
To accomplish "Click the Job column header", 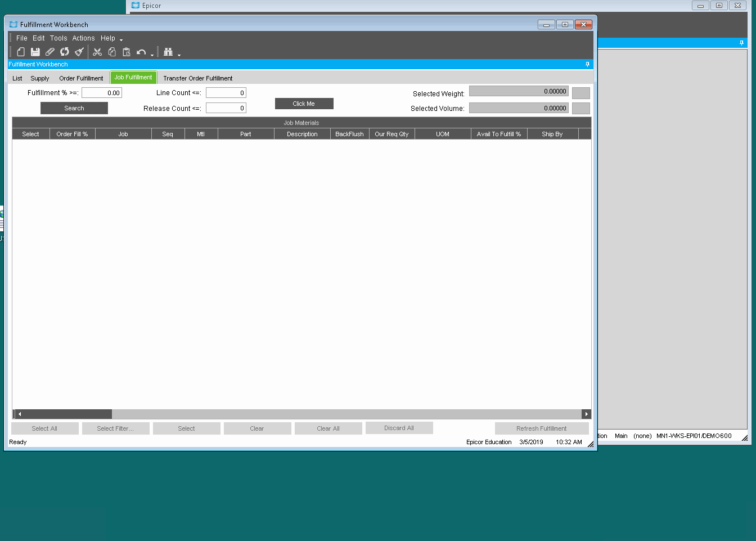I will click(x=123, y=134).
